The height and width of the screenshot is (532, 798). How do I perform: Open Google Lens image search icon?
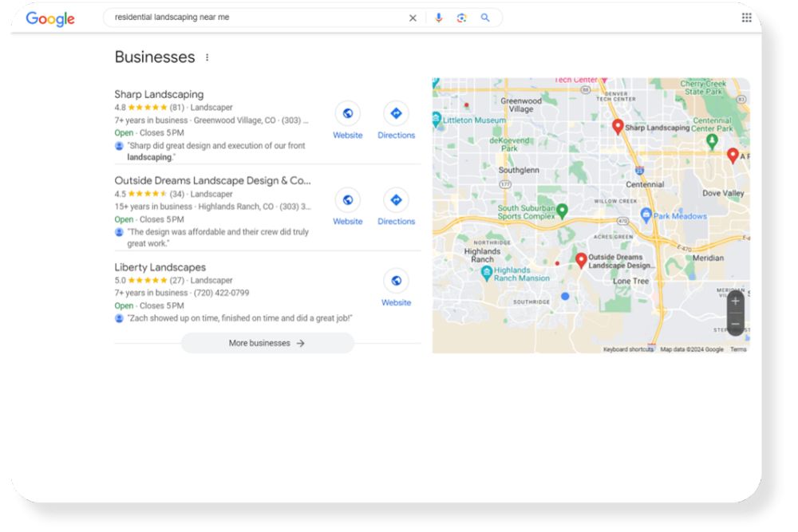click(461, 18)
